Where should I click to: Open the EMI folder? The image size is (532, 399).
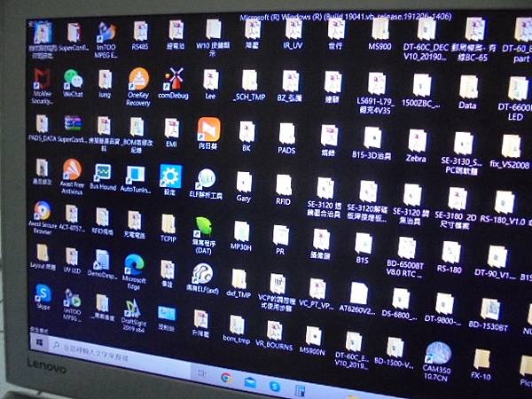[x=172, y=133]
